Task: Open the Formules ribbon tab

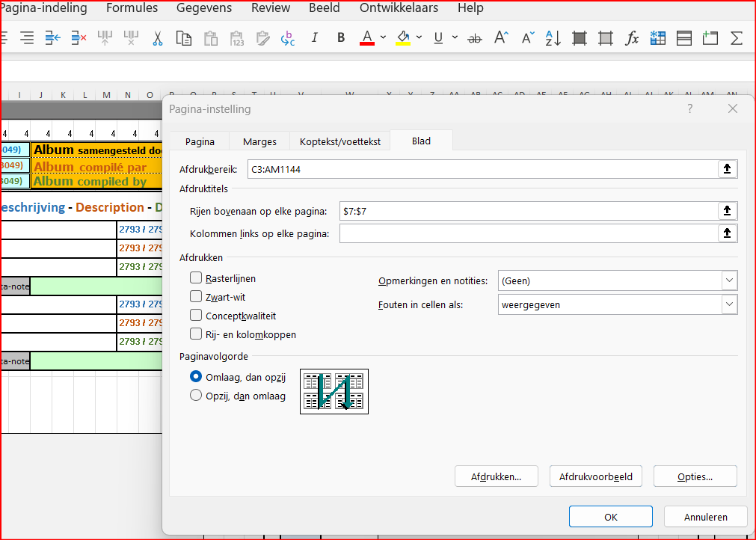Action: pos(132,7)
